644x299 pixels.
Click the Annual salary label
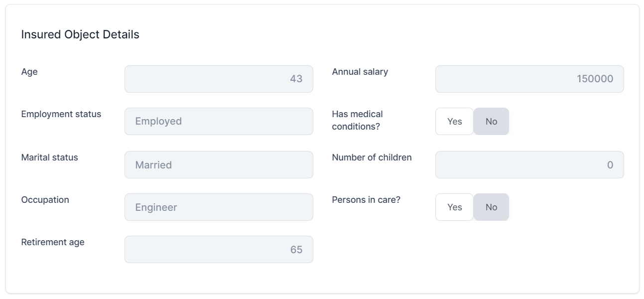(x=360, y=72)
